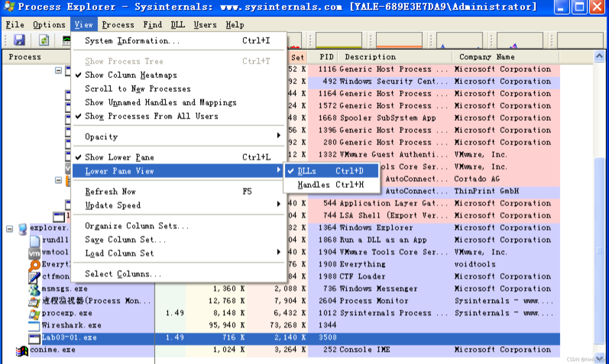Viewport: 609px width, 364px height.
Task: Click the vmtools process icon
Action: click(34, 253)
